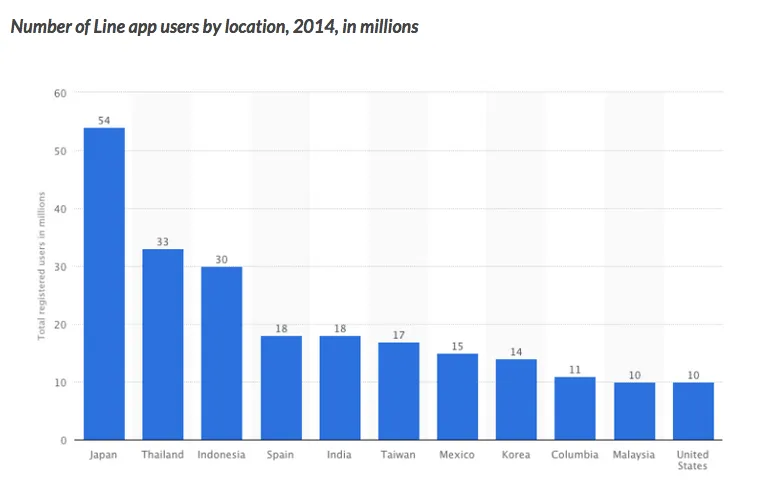Click the Thailand bar in the chart
The width and height of the screenshot is (759, 491).
[x=163, y=344]
